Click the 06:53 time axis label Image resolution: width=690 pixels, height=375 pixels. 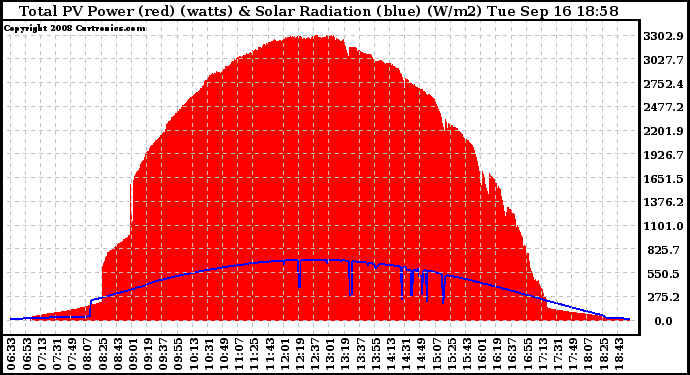[26, 353]
